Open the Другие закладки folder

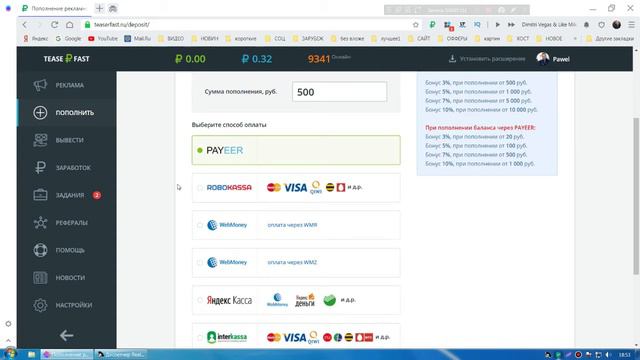pyautogui.click(x=610, y=38)
